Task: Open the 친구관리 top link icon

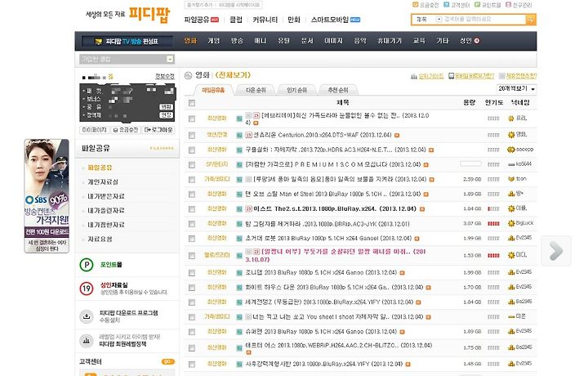Action: click(508, 5)
